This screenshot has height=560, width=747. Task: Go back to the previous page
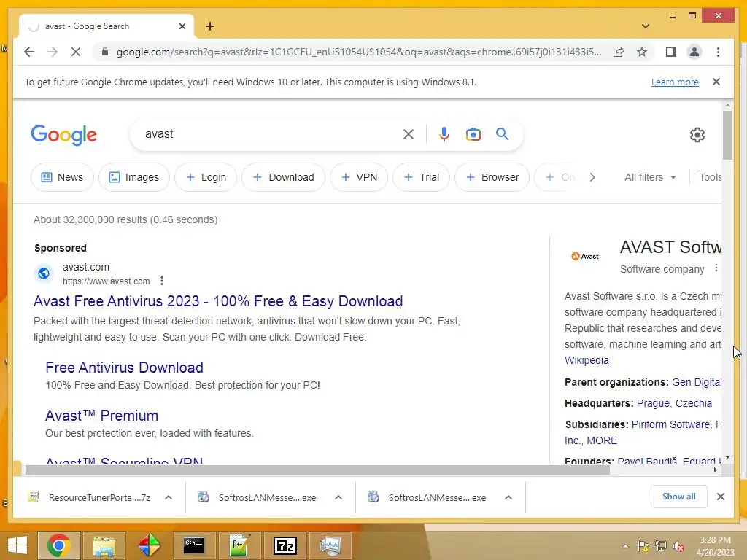pos(29,52)
